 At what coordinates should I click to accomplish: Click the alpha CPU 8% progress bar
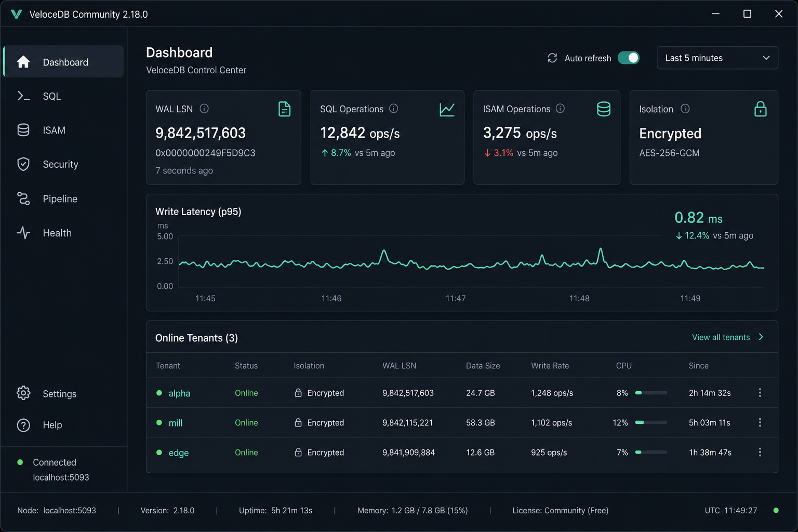[x=651, y=393]
